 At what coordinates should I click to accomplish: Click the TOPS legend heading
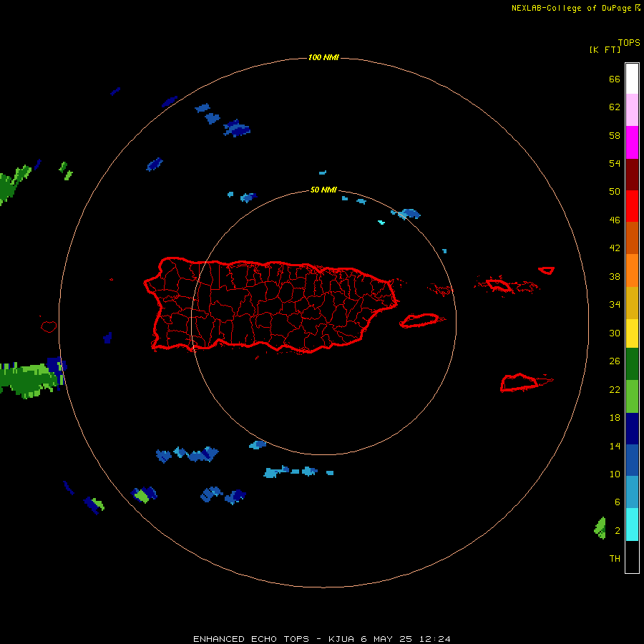[x=629, y=43]
